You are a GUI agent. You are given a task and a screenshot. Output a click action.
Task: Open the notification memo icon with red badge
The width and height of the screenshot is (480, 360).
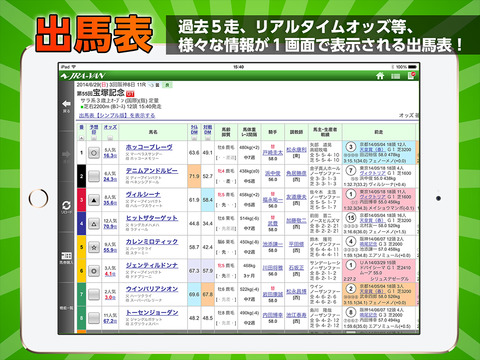pyautogui.click(x=411, y=76)
